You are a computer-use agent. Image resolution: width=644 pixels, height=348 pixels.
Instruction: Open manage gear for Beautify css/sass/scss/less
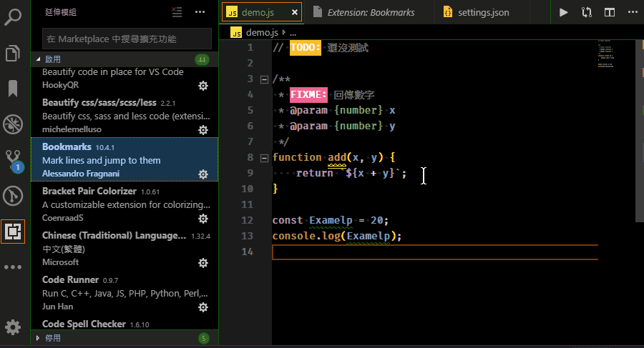pyautogui.click(x=203, y=129)
